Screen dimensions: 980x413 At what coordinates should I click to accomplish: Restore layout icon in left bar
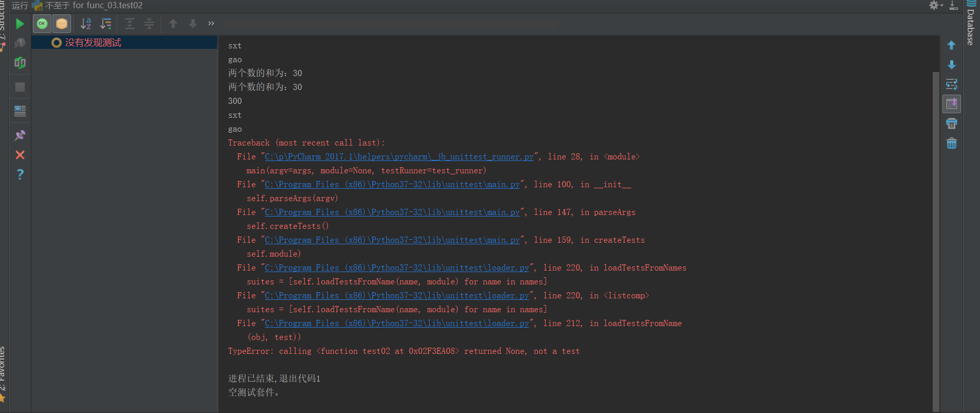point(20,111)
